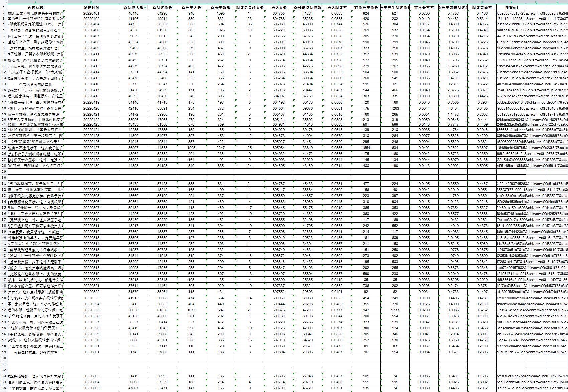Select column B header

click(91, 2)
